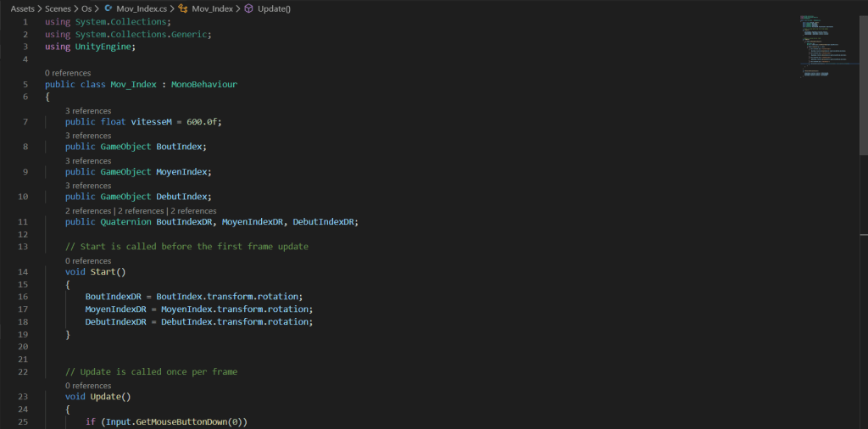Select the Scenes breadcrumb segment
Viewport: 868px width, 429px height.
pos(58,8)
